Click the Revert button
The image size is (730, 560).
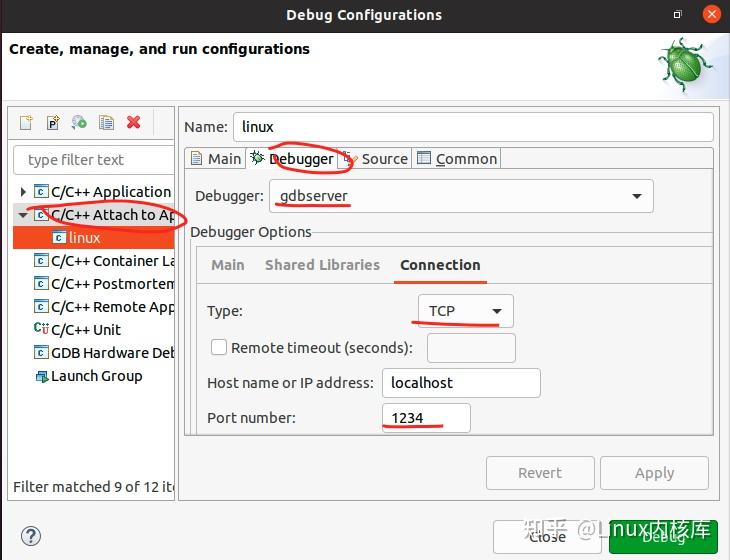(540, 473)
